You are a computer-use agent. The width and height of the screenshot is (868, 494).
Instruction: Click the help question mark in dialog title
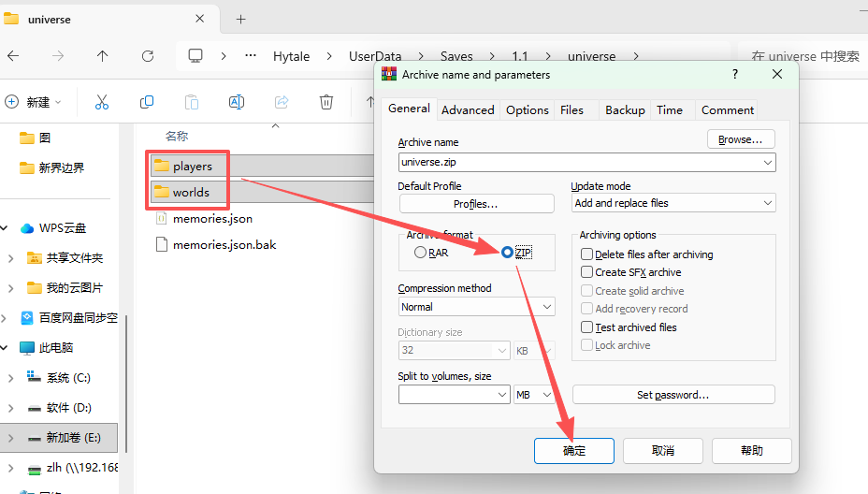point(735,74)
